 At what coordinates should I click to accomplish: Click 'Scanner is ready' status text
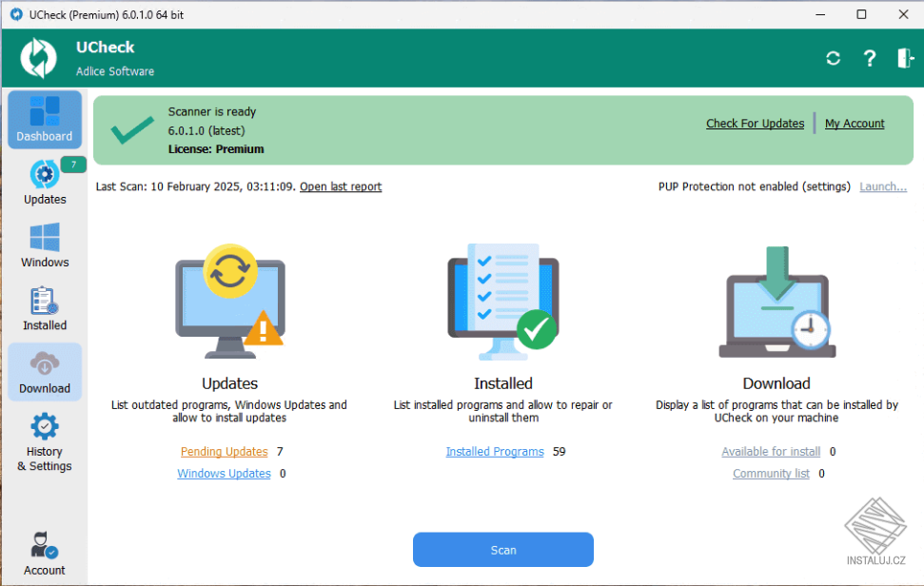212,111
